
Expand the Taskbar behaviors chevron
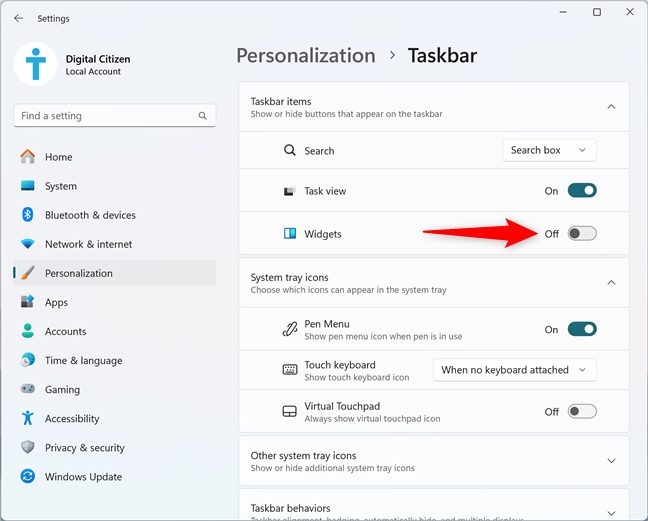pyautogui.click(x=611, y=513)
